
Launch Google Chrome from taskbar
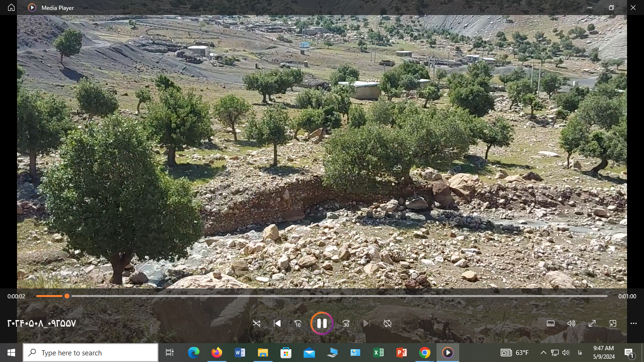424,353
